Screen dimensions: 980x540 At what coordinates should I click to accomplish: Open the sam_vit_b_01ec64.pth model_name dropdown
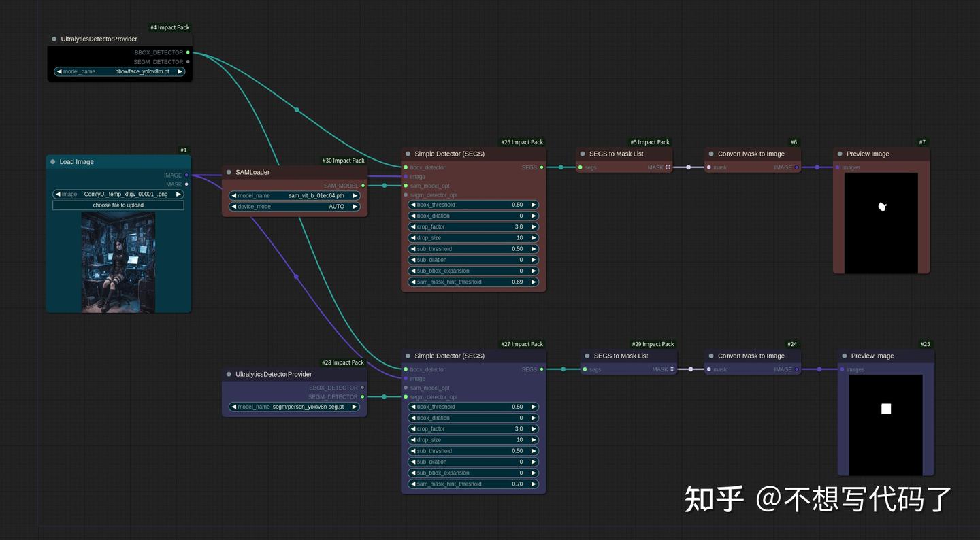click(x=294, y=195)
